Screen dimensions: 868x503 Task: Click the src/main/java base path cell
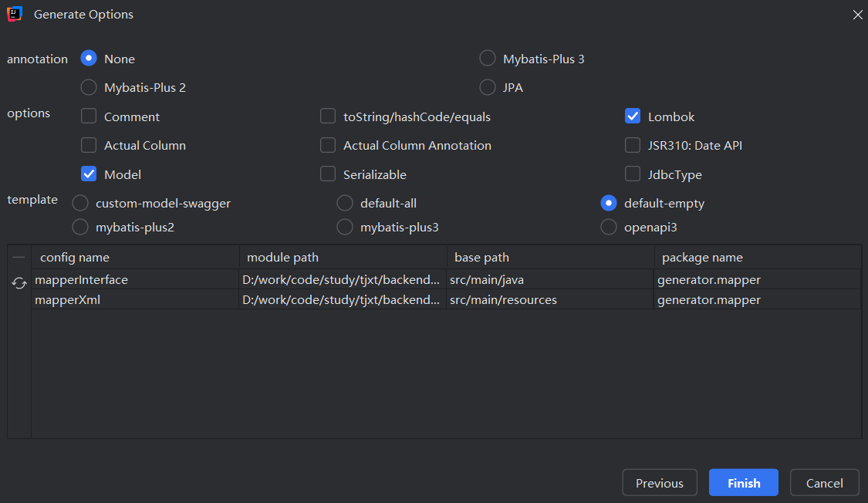[x=550, y=279]
